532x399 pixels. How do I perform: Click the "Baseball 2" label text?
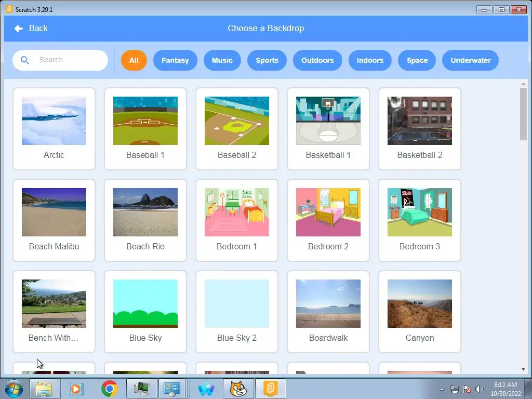tap(237, 155)
